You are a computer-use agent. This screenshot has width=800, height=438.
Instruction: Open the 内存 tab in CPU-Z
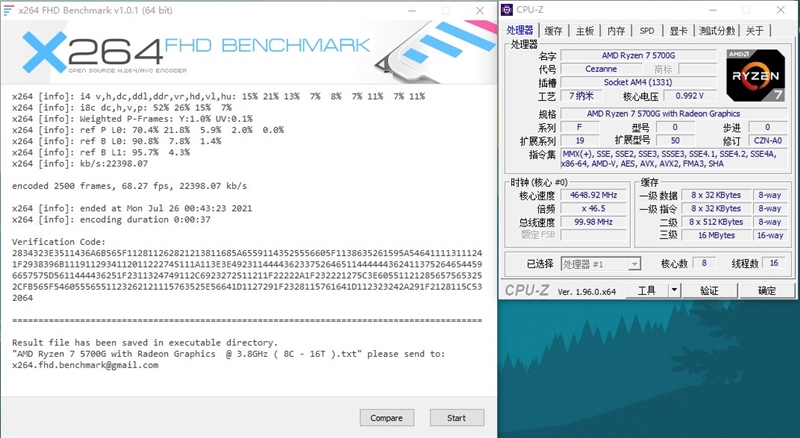[x=616, y=31]
